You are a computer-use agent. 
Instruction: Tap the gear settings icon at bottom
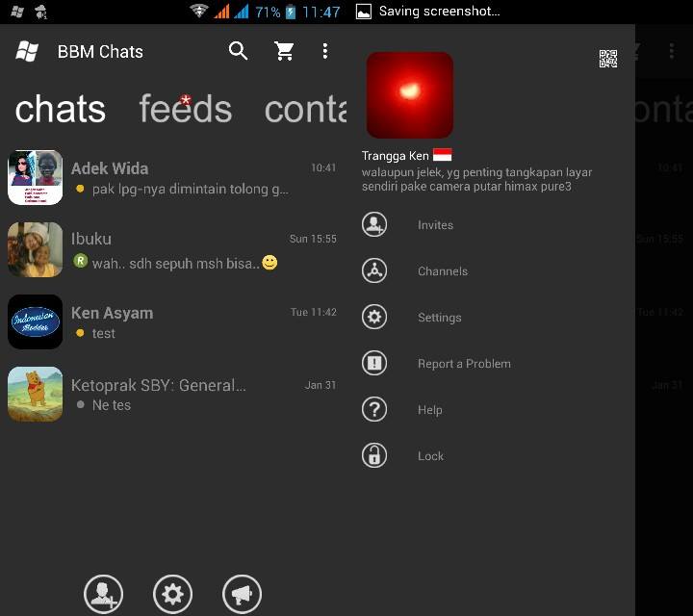(x=172, y=594)
